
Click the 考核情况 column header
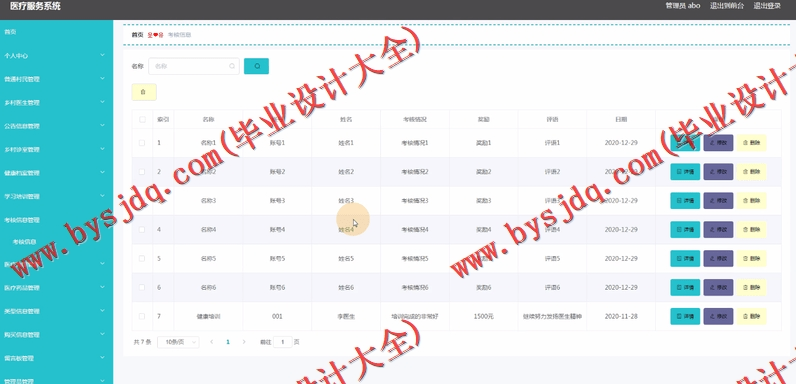[x=415, y=120]
